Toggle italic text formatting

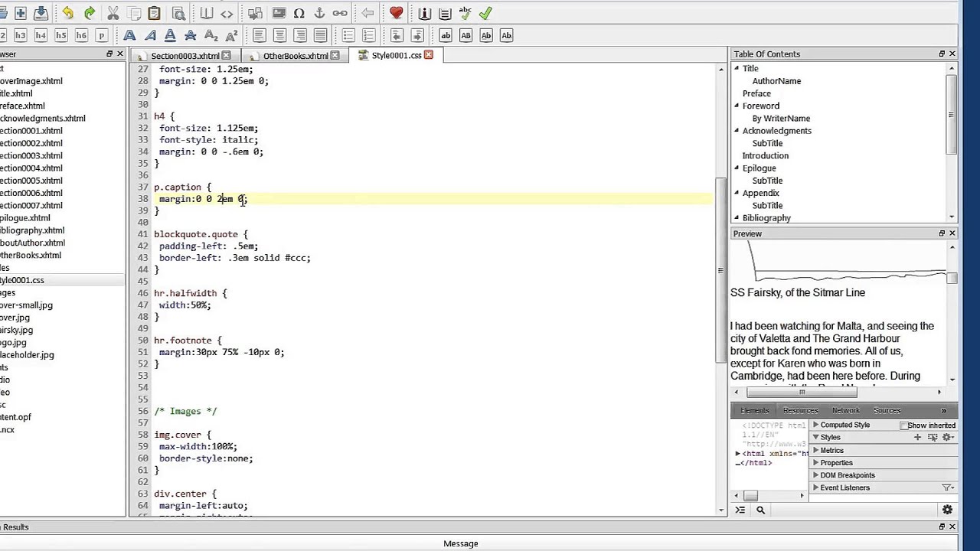coord(150,35)
